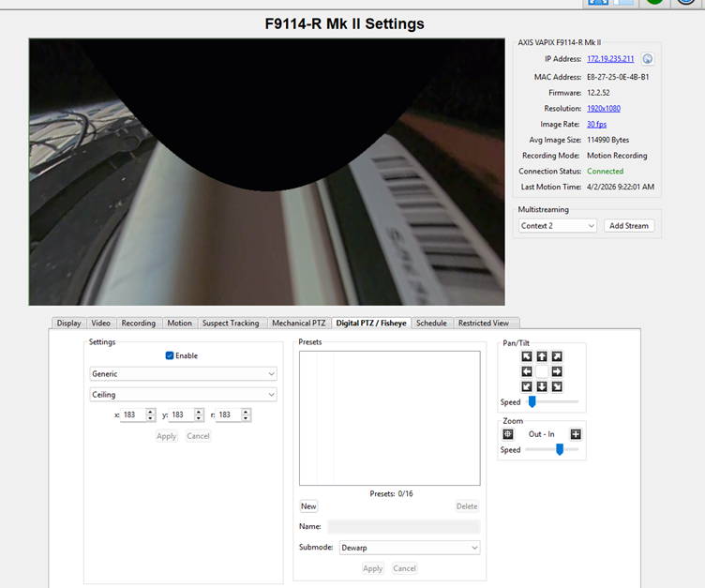The height and width of the screenshot is (588, 705).
Task: Click the pan up arrow button
Action: (542, 356)
